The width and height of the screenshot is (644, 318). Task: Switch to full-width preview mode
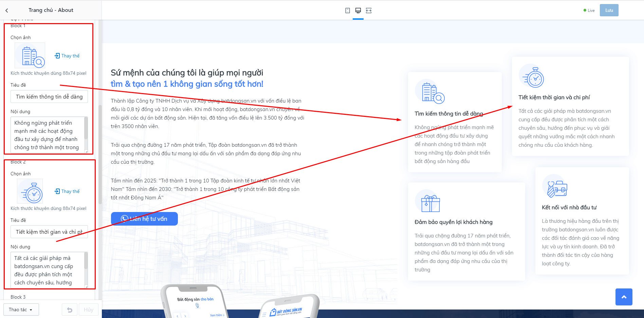(369, 11)
